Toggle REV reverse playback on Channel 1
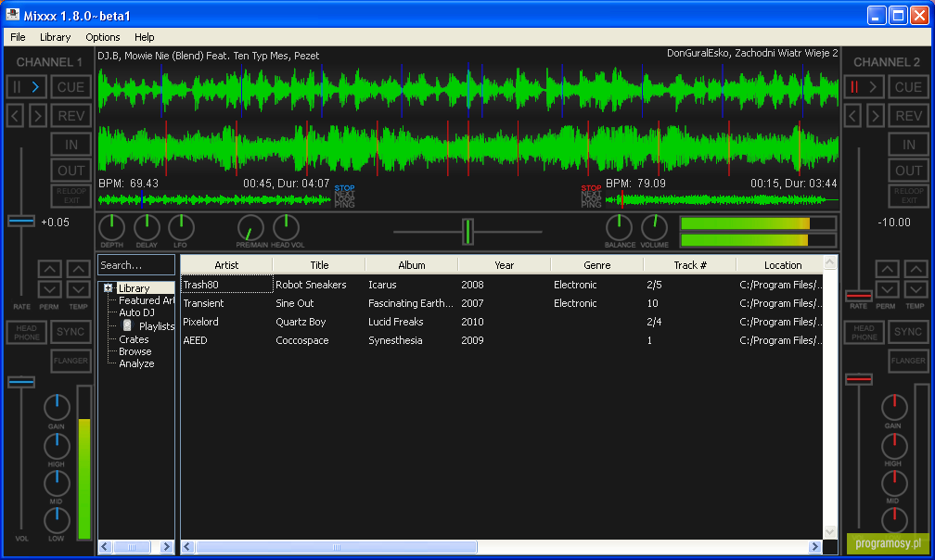 pos(70,116)
